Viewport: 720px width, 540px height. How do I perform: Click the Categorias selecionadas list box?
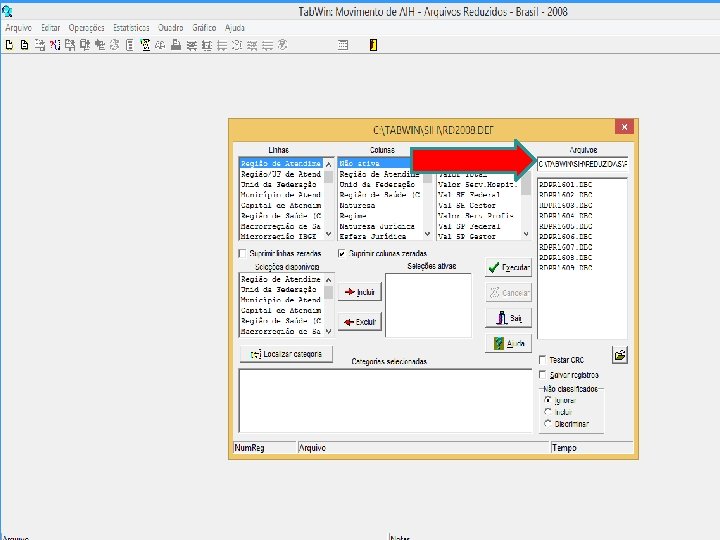pos(385,400)
